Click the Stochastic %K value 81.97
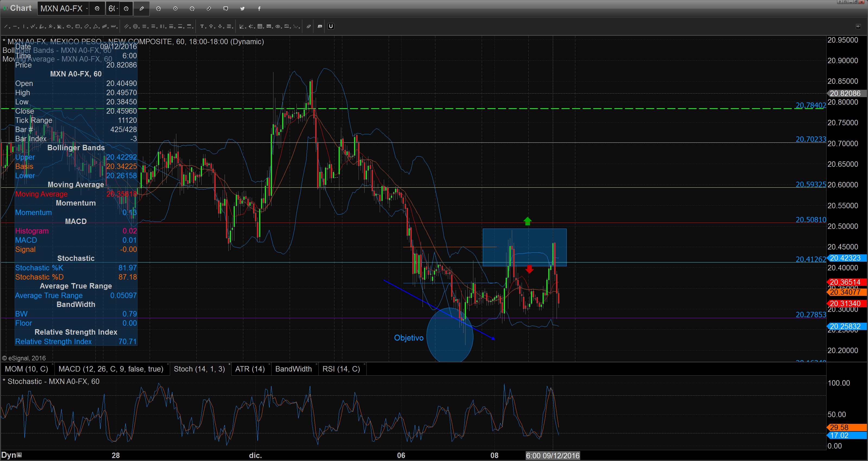868x461 pixels. coord(127,268)
